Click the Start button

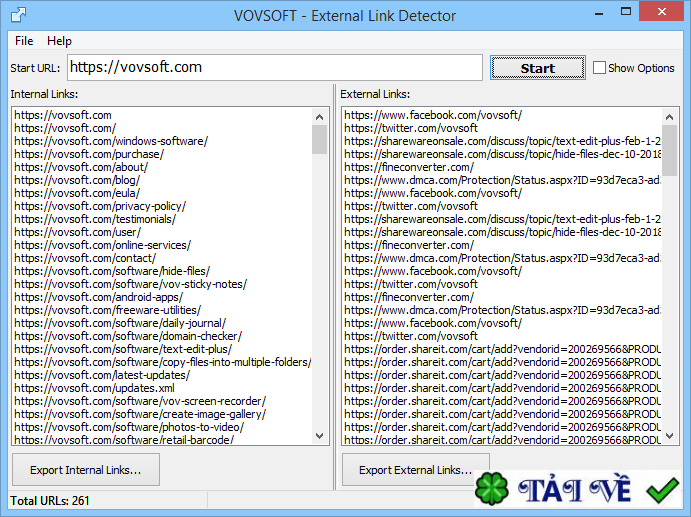[x=538, y=68]
